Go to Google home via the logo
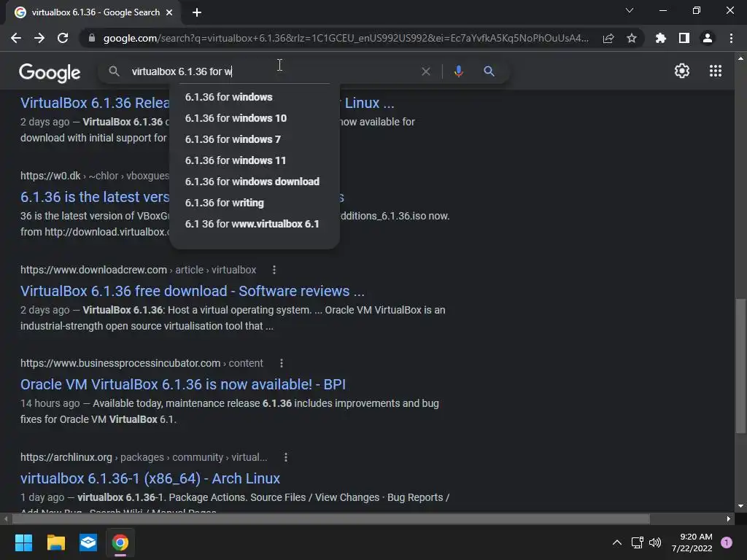747x560 pixels. click(50, 72)
